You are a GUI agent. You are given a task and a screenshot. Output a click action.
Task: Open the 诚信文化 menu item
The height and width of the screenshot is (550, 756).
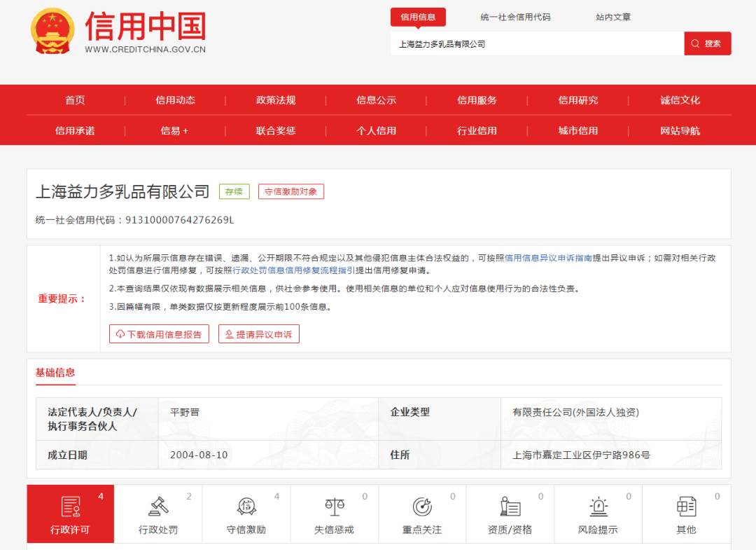(x=680, y=100)
